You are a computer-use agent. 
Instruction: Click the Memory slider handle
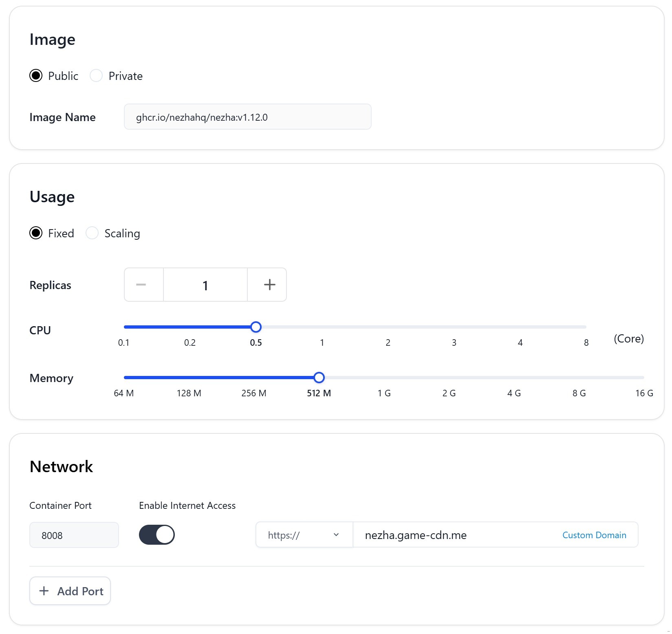point(319,378)
